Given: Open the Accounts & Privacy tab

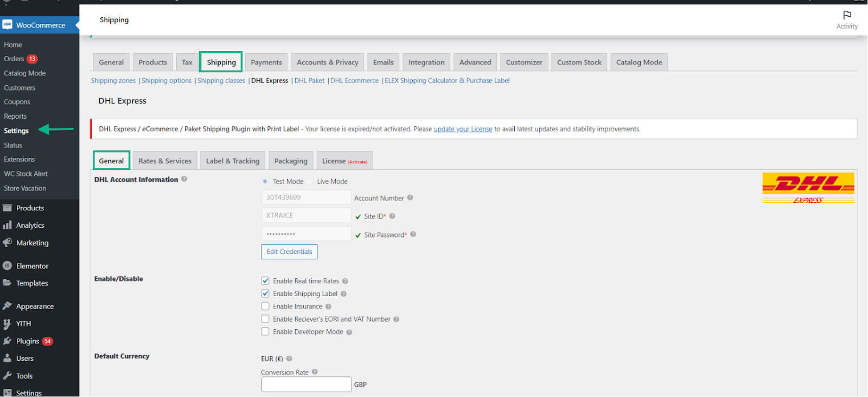Looking at the screenshot, I should [x=328, y=62].
